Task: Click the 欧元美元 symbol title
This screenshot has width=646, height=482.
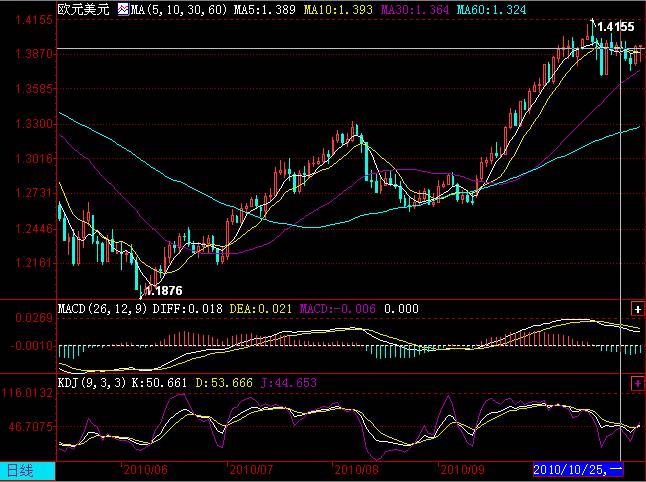Action: coord(84,9)
